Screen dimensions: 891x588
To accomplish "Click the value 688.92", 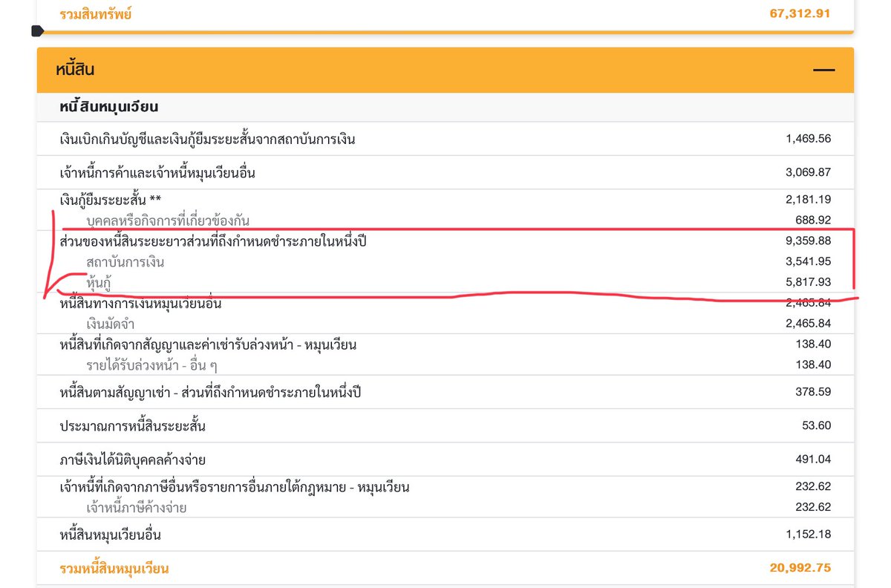I will tap(814, 220).
